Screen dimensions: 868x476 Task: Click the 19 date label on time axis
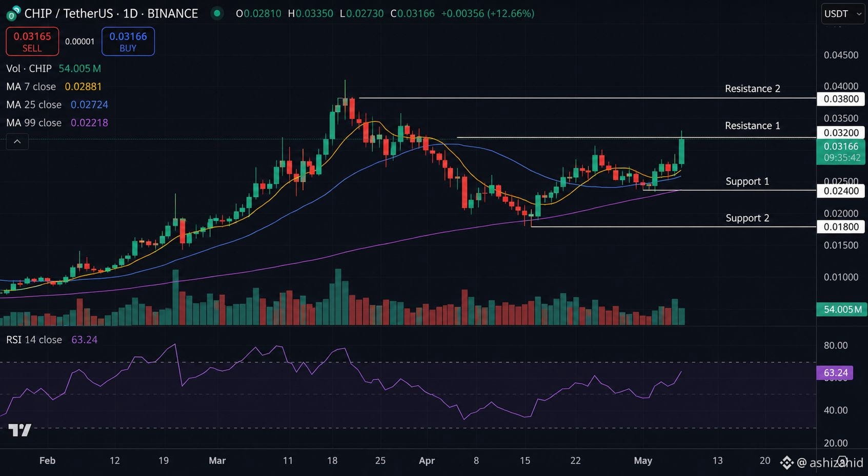click(x=164, y=461)
